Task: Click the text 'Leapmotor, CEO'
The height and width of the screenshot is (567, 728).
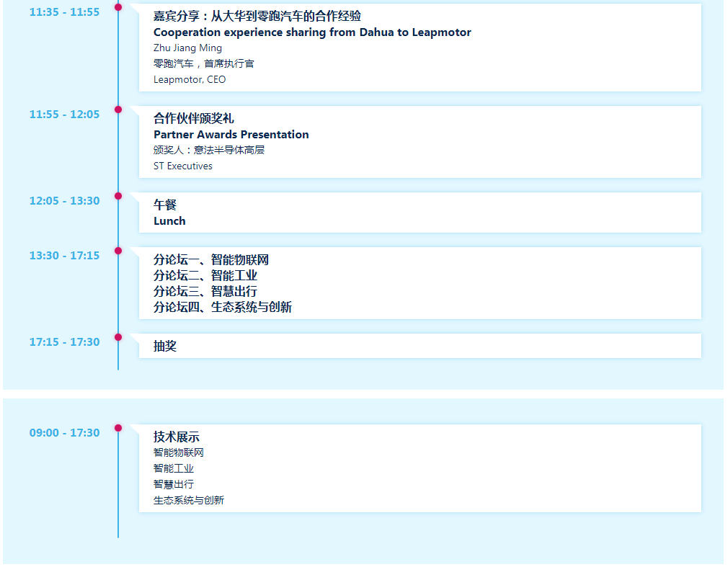Action: tap(190, 79)
